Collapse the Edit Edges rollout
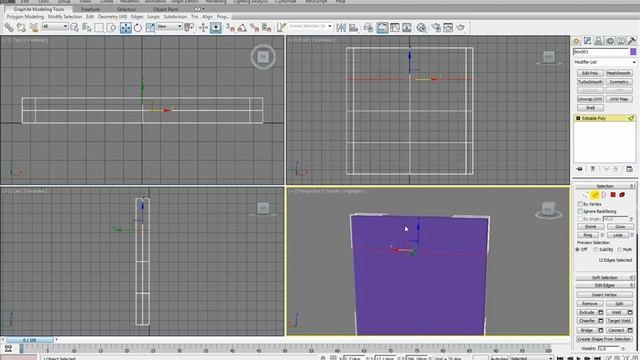 click(605, 285)
